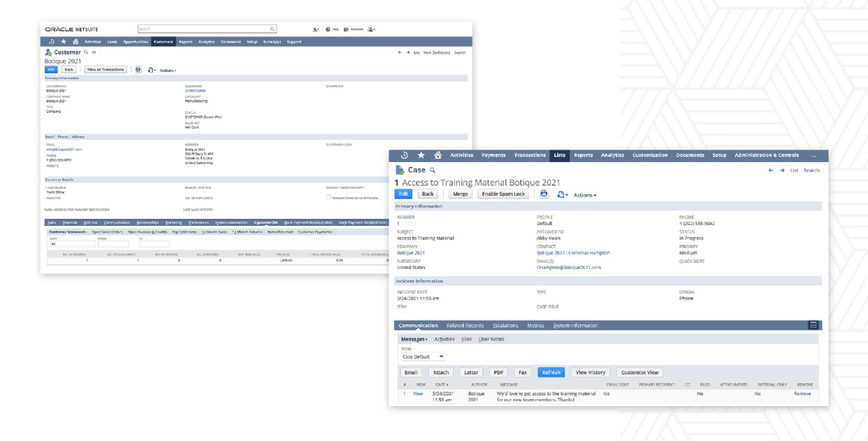Switch to the Related Records tab
The height and width of the screenshot is (441, 868).
465,326
